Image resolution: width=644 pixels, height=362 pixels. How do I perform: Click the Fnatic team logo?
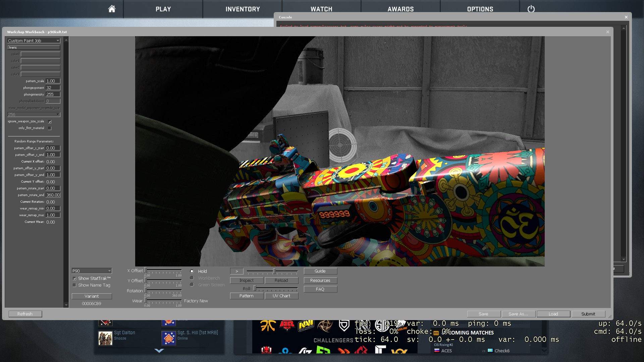268,325
